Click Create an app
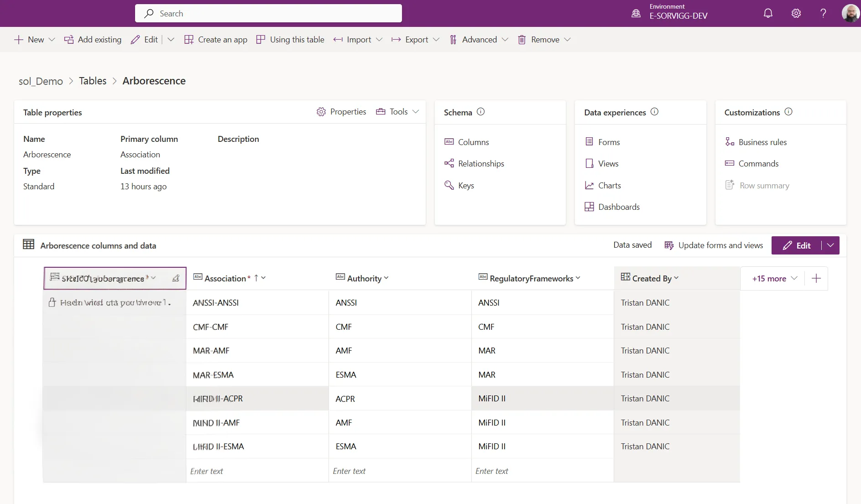The height and width of the screenshot is (504, 861). tap(216, 40)
